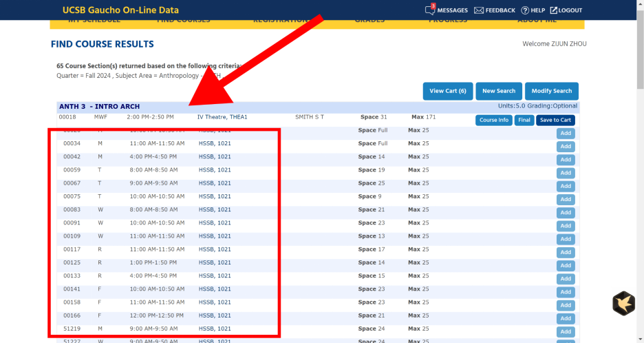Image resolution: width=644 pixels, height=343 pixels.
Task: Save ANTH 3 lecture to cart
Action: 555,120
